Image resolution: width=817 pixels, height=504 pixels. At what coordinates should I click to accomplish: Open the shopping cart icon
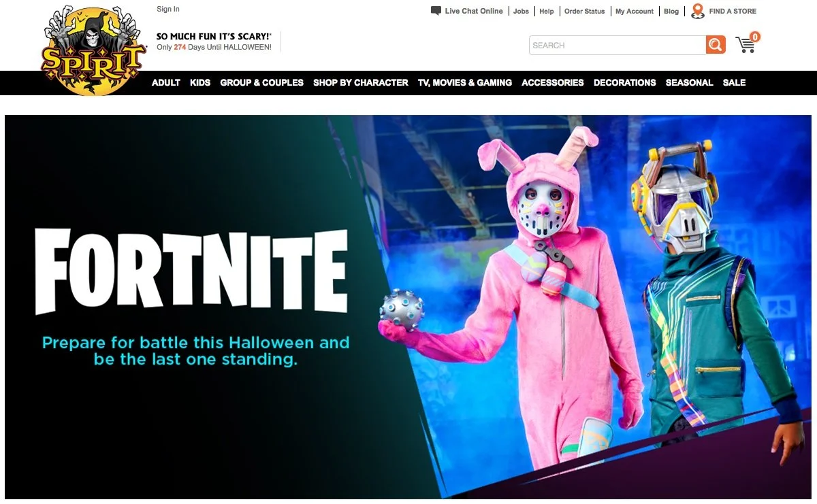click(x=746, y=45)
